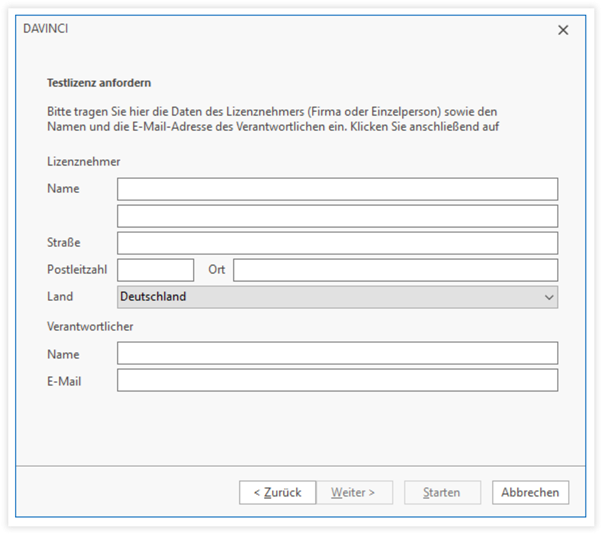This screenshot has width=602, height=534.
Task: Expand the Land list via chevron arrow
Action: pos(548,297)
